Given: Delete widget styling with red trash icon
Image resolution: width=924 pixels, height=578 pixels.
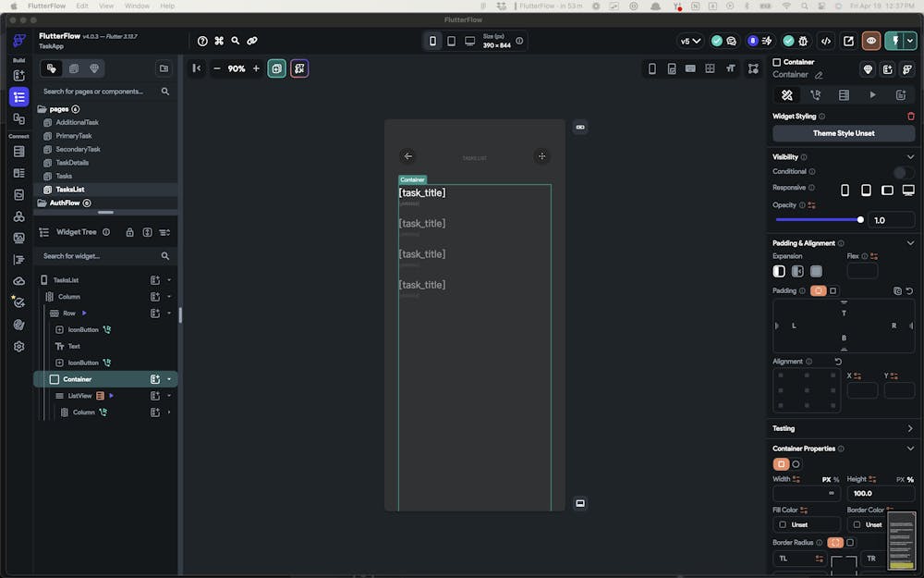Looking at the screenshot, I should [x=910, y=117].
